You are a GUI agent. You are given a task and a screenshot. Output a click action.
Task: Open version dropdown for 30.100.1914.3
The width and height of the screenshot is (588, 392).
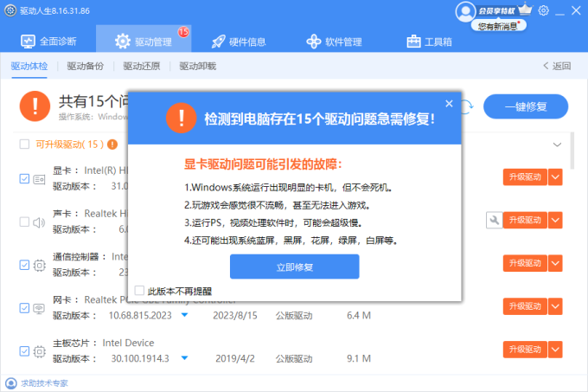coord(184,358)
